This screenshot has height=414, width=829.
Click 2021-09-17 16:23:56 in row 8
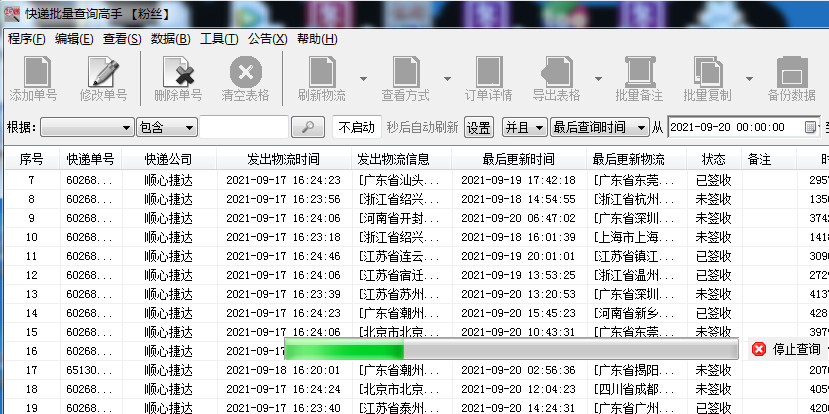tap(283, 199)
